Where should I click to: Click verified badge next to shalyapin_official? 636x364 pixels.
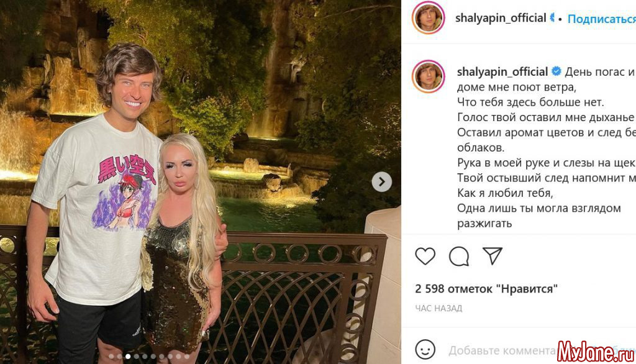[x=556, y=71]
